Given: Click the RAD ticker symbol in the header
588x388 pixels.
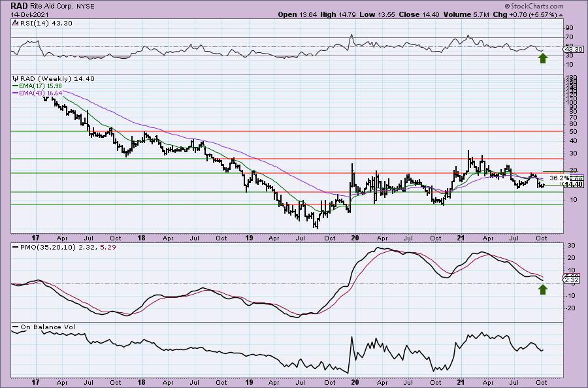Looking at the screenshot, I should tap(18, 6).
